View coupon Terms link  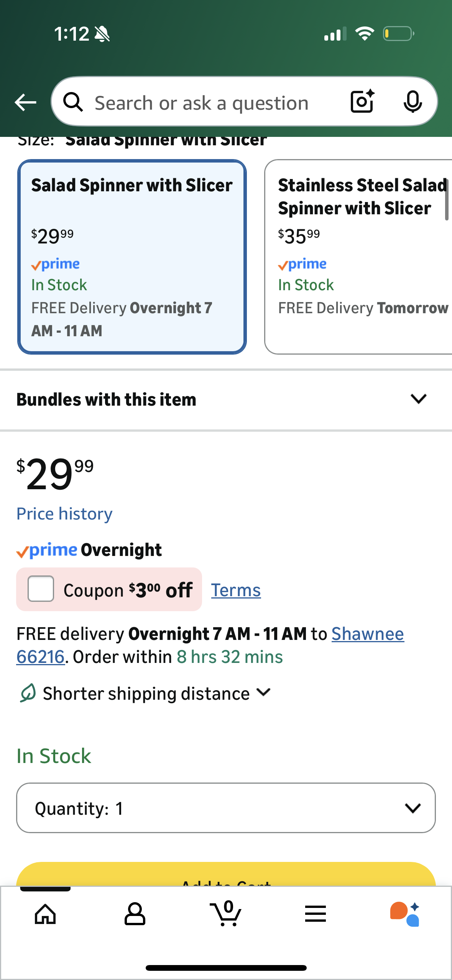236,590
